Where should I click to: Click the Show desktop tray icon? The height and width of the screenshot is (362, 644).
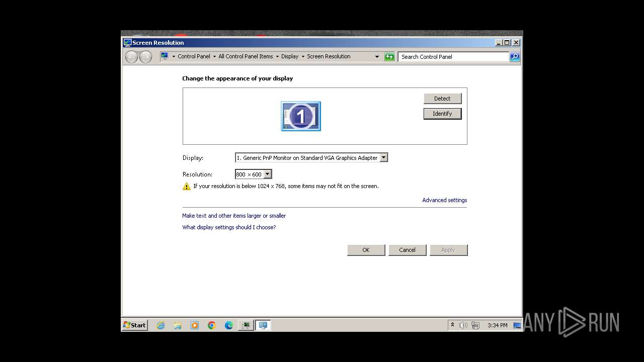[517, 325]
